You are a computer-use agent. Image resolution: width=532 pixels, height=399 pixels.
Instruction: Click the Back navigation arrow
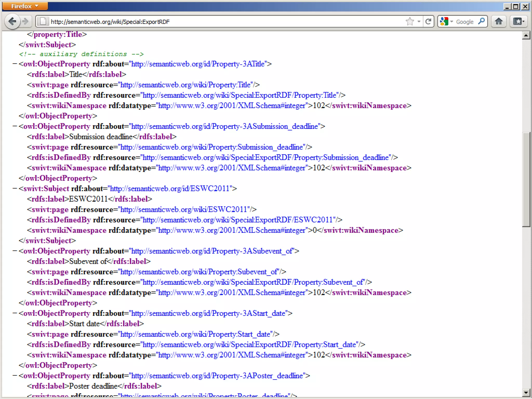(12, 21)
